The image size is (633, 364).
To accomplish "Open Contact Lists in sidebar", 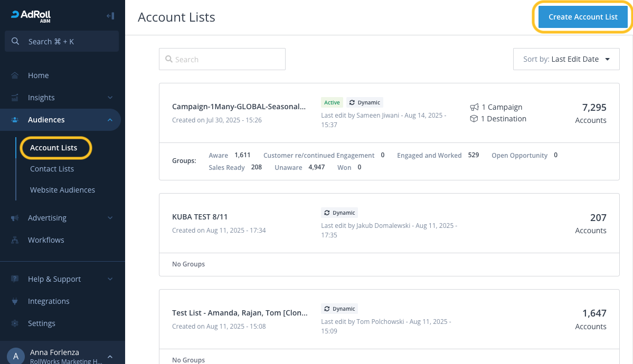I will pyautogui.click(x=52, y=169).
